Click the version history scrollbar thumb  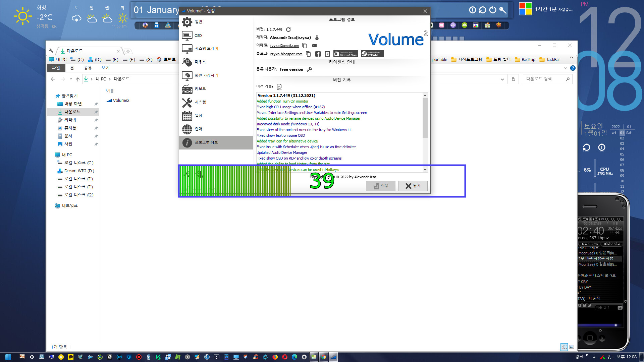click(425, 118)
